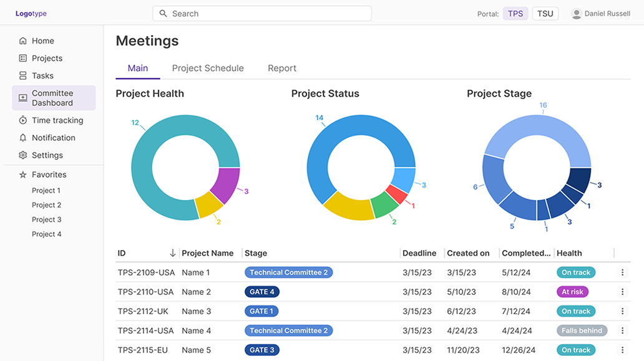Switch portal to TPS
Screen dimensions: 644x361
pyautogui.click(x=515, y=14)
